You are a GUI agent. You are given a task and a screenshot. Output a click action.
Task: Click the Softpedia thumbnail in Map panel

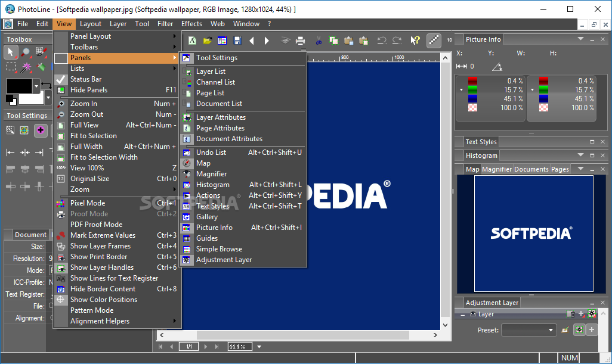[x=533, y=234]
